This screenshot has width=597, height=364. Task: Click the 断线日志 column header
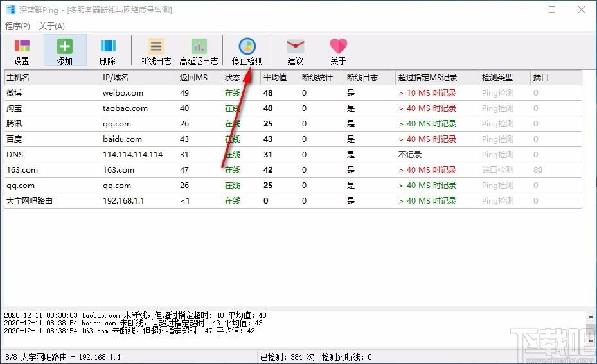click(370, 78)
